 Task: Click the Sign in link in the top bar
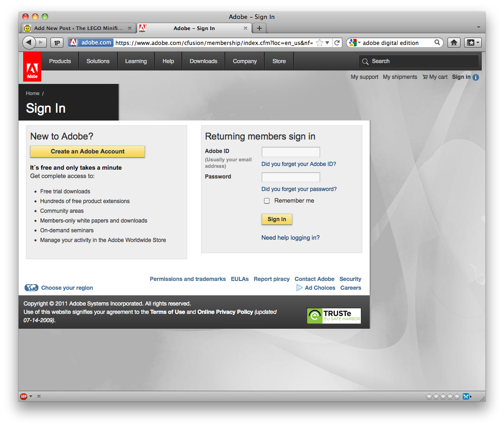click(461, 77)
